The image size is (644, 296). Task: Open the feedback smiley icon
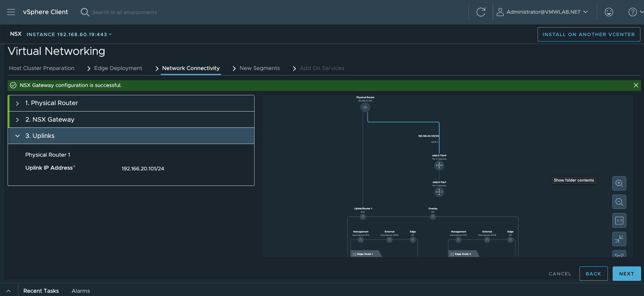(609, 12)
